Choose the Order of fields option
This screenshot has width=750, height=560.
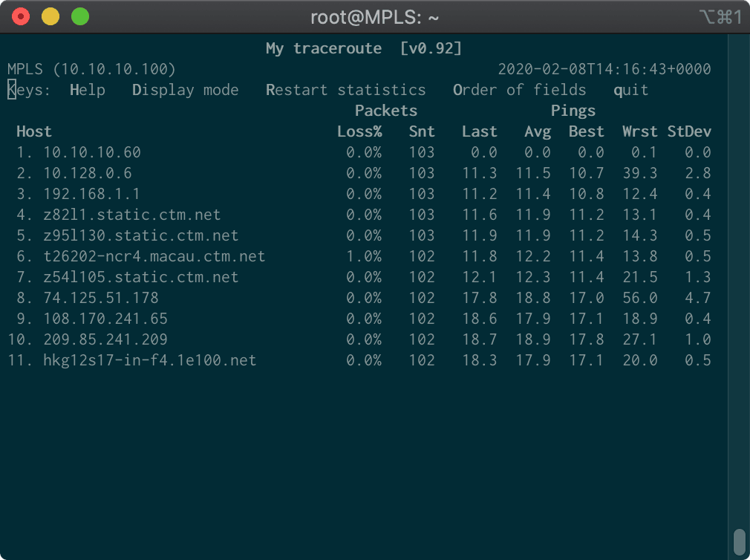pos(519,91)
